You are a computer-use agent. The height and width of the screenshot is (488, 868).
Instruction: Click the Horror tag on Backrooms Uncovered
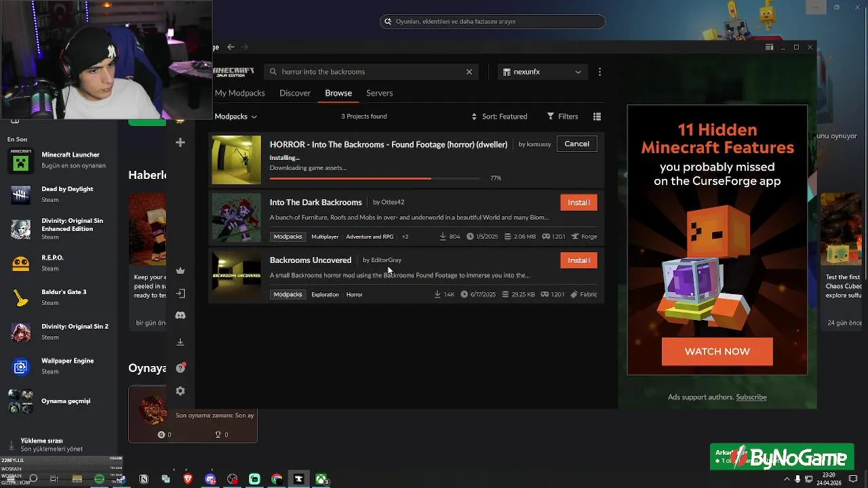tap(355, 295)
